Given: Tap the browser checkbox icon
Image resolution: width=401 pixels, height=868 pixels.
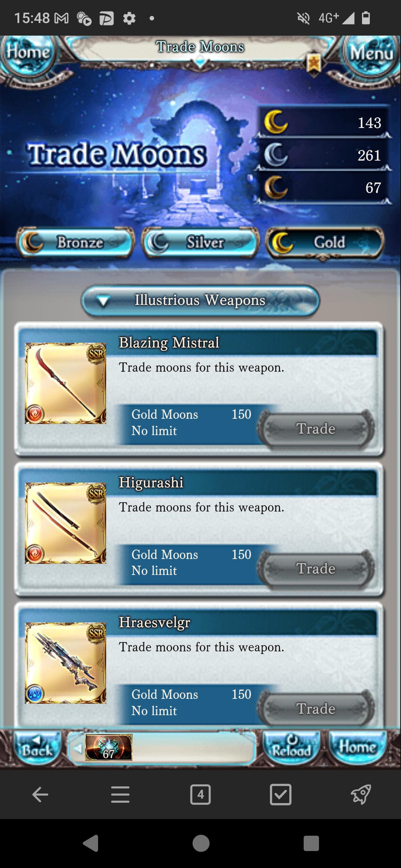Looking at the screenshot, I should point(281,795).
